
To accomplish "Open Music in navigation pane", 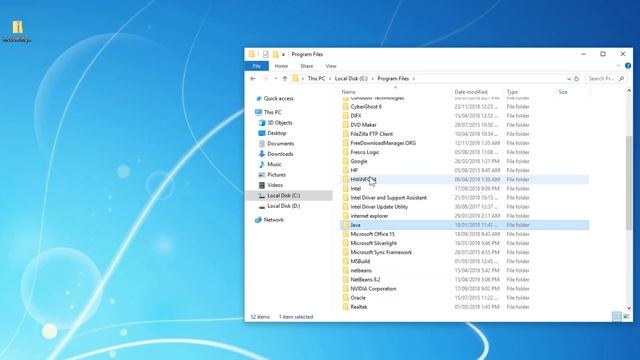I will (x=274, y=164).
